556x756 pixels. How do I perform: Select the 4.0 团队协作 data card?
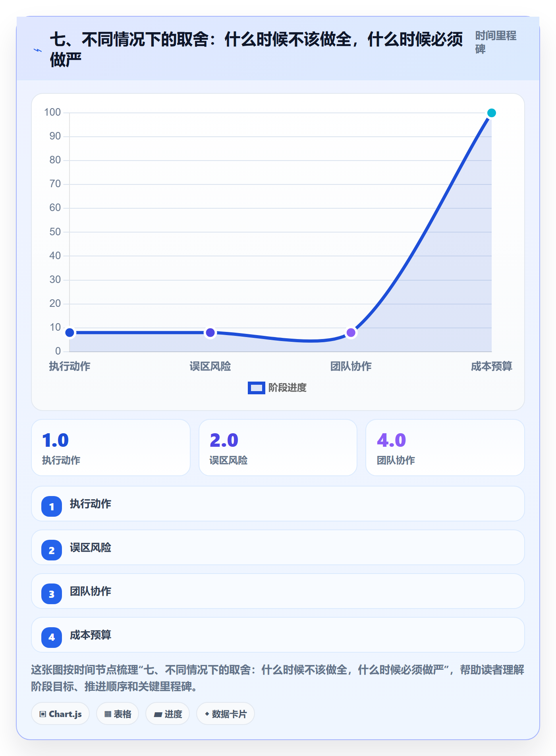[x=445, y=448]
